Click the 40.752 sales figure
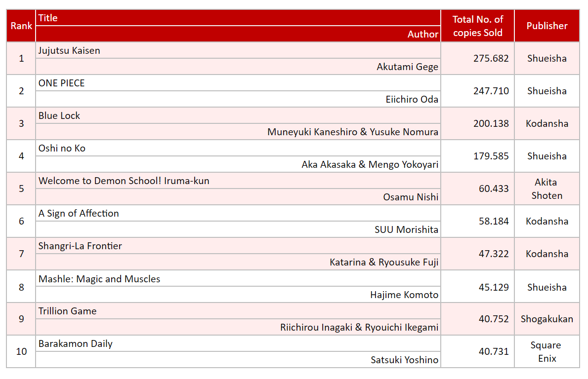 [x=494, y=319]
